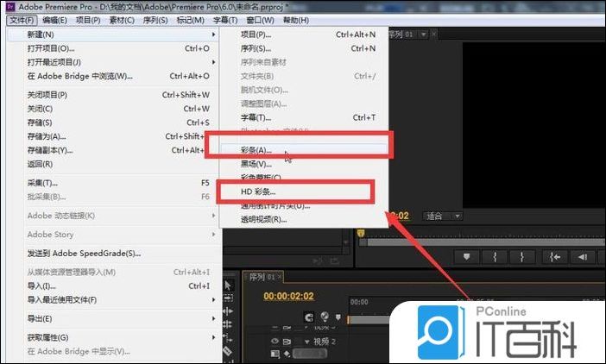Open the 帮助(H) menu
Viewport: 606px width, 364px height.
tap(295, 20)
